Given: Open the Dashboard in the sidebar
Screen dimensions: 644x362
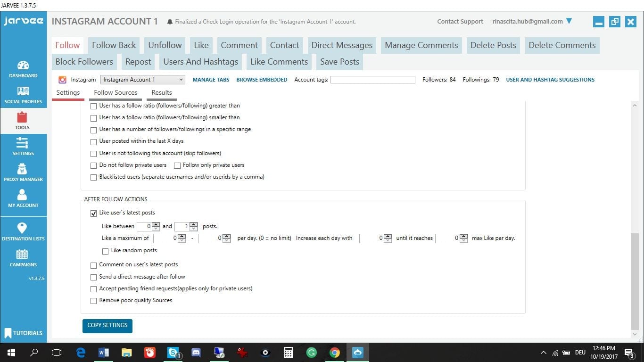Looking at the screenshot, I should click(23, 69).
